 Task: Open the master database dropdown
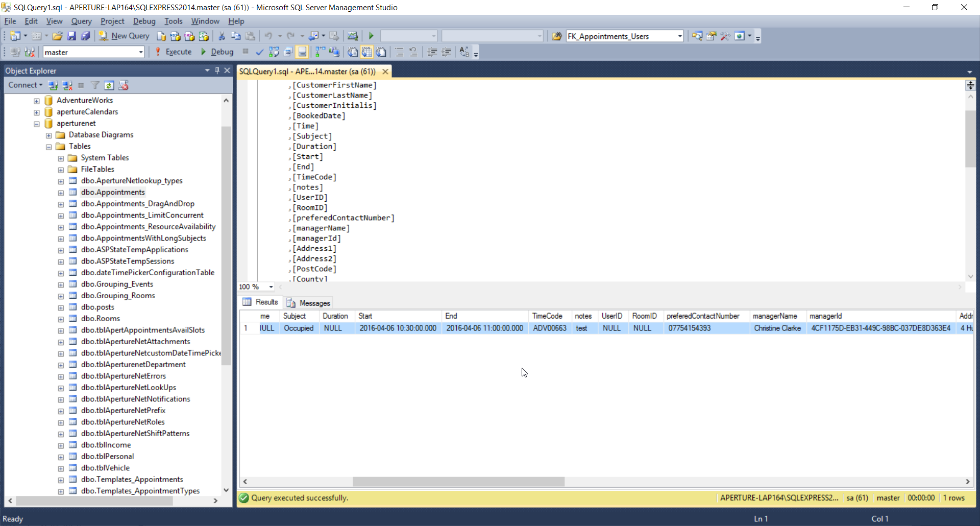coord(141,52)
